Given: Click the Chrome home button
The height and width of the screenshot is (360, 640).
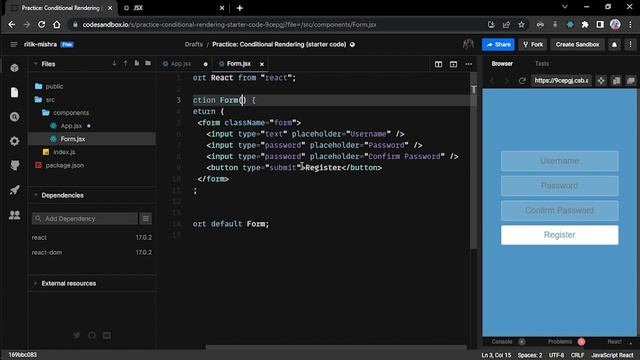Looking at the screenshot, I should click(57, 24).
